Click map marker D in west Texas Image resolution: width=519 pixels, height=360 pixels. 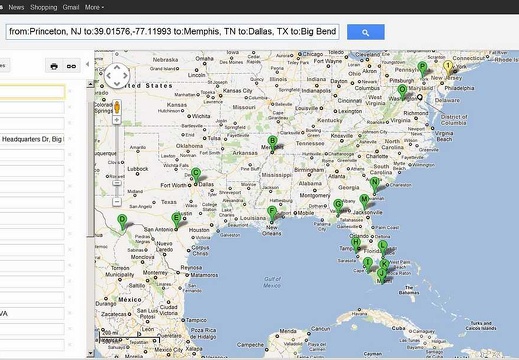pos(122,222)
